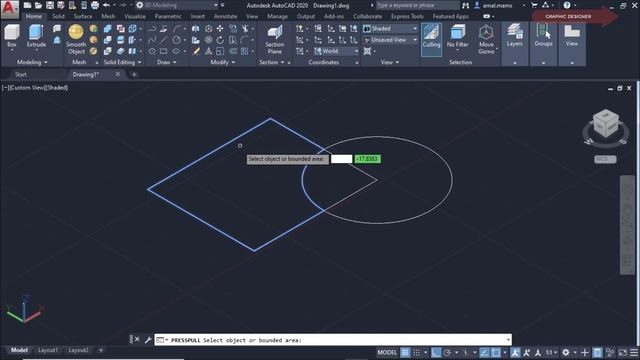Switch to the Layout1 tab
The width and height of the screenshot is (640, 360).
[x=48, y=350]
